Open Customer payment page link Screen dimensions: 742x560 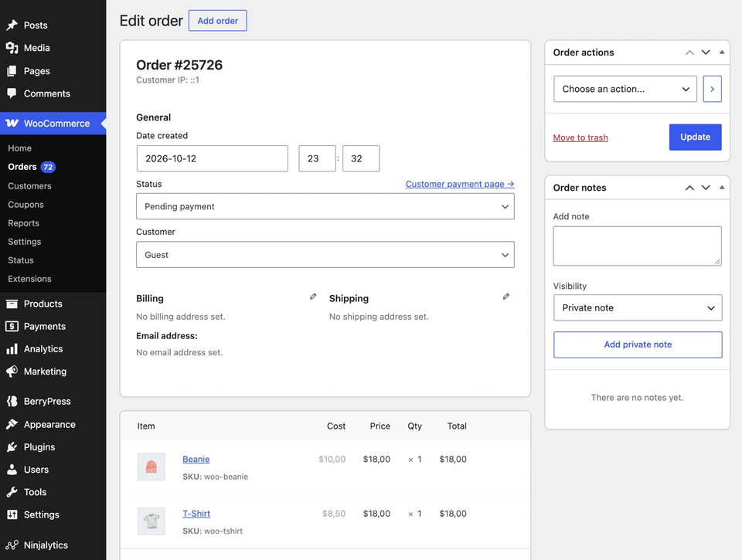[460, 184]
